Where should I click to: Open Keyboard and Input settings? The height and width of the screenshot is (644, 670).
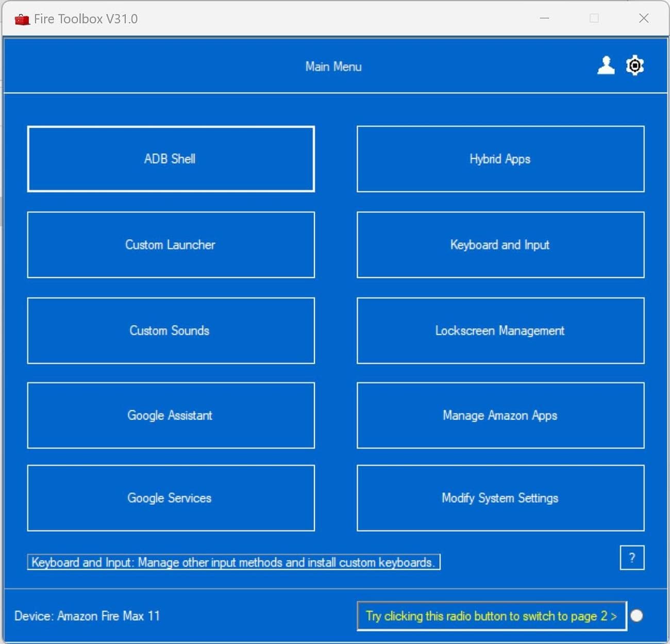tap(500, 244)
